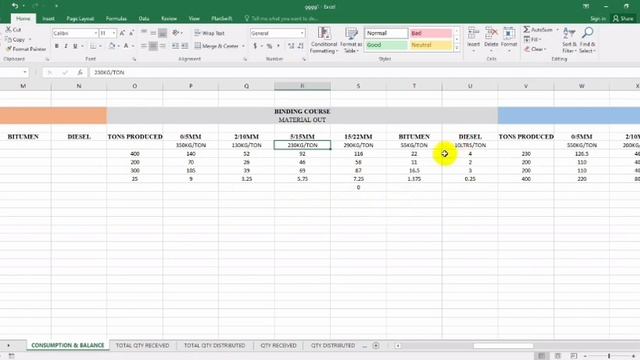Open the QTY DISTRIBUTED sheet tab
The image size is (640, 360).
333,345
